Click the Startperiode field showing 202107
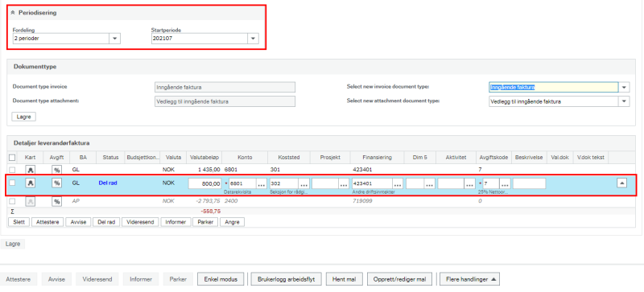 point(199,39)
